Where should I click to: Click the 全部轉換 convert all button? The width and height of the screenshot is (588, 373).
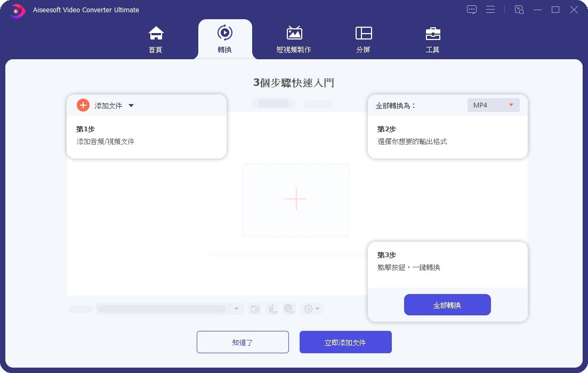pos(447,305)
